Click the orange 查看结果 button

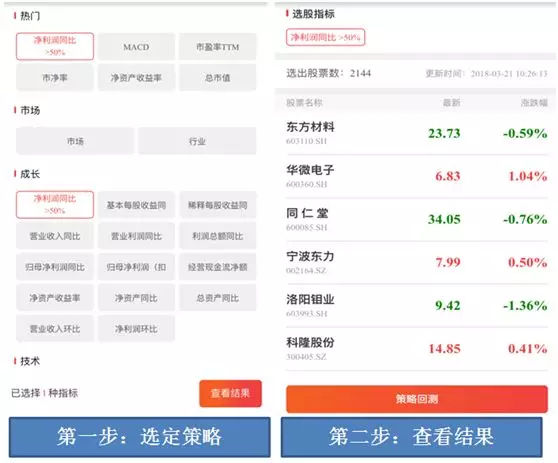(x=230, y=393)
